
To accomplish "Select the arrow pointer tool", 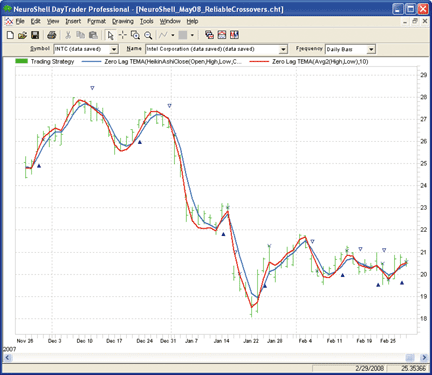I will click(111, 35).
